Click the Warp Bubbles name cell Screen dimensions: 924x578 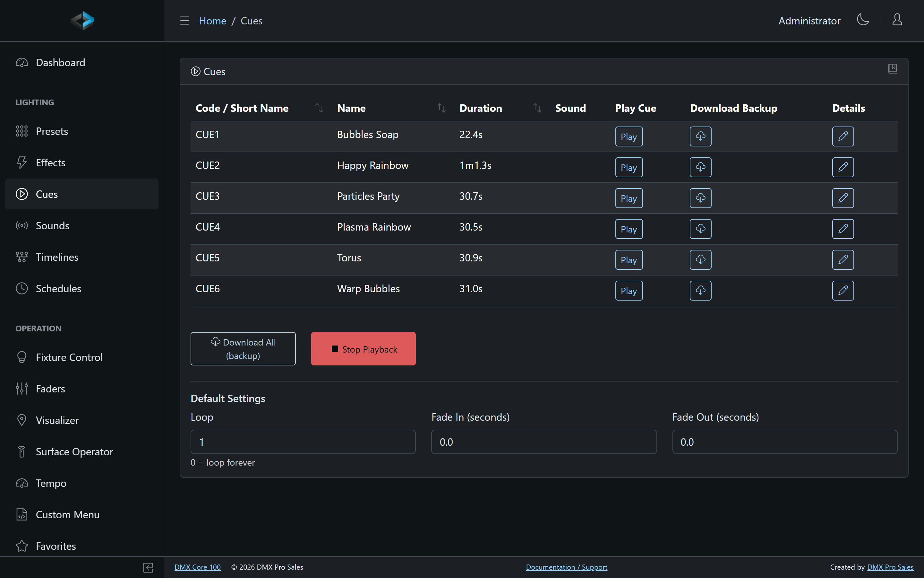368,289
